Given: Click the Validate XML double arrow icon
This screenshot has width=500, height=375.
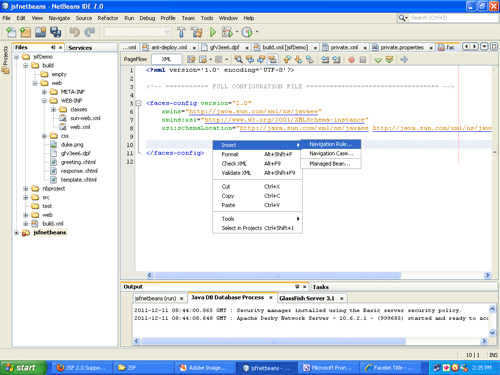Looking at the screenshot, I should coord(389,60).
